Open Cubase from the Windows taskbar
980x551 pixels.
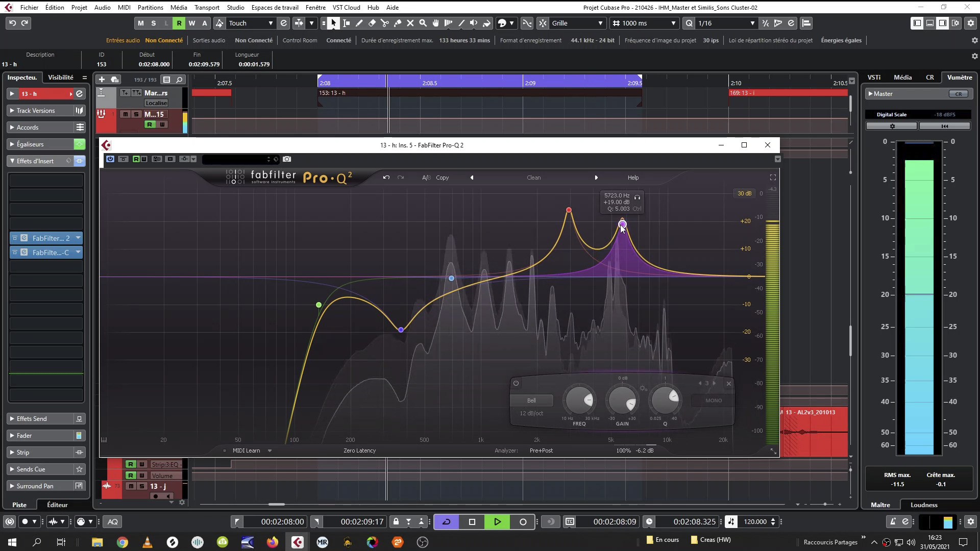click(x=298, y=542)
